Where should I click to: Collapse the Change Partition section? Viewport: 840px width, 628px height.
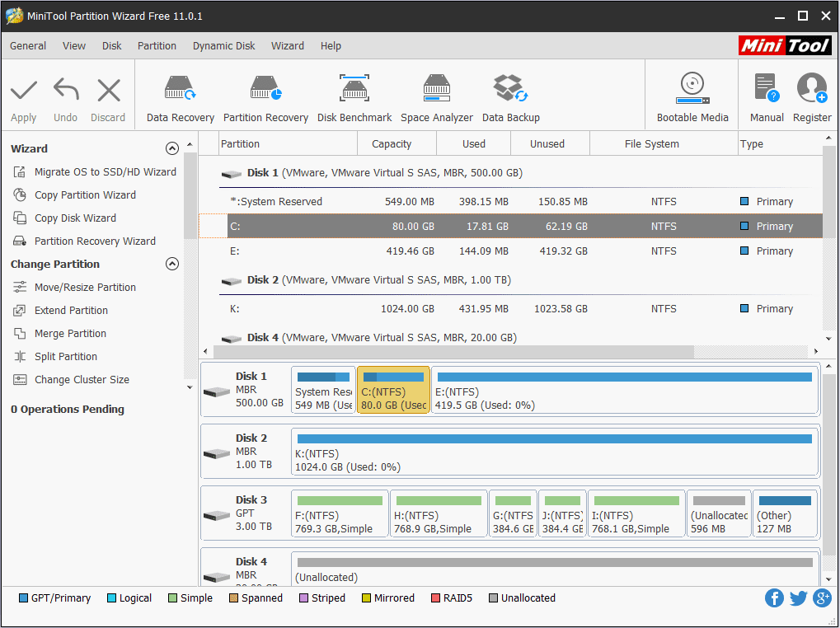coord(172,264)
